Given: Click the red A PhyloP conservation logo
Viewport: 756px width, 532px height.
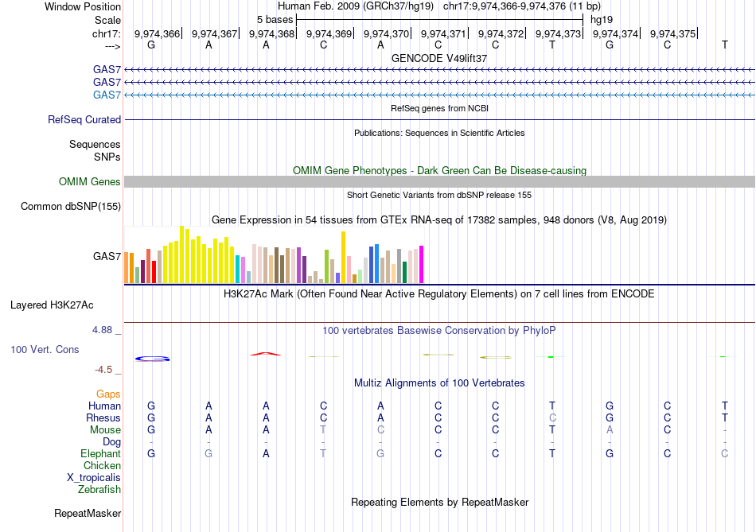Looking at the screenshot, I should (x=266, y=354).
